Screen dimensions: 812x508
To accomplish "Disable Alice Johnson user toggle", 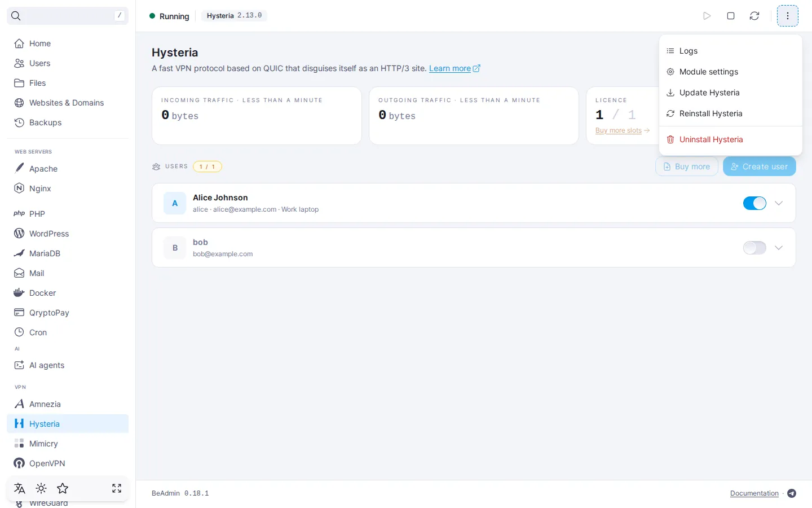I will (754, 203).
